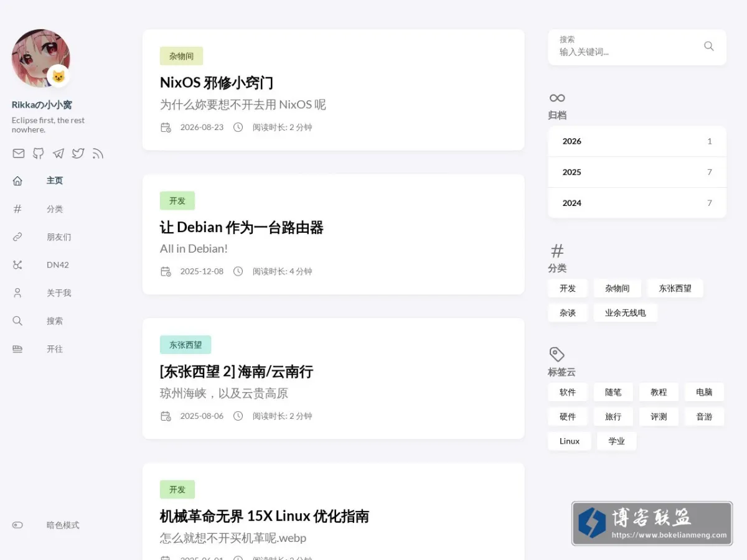Click clock icon in the NixOS post
The image size is (747, 560).
[238, 128]
